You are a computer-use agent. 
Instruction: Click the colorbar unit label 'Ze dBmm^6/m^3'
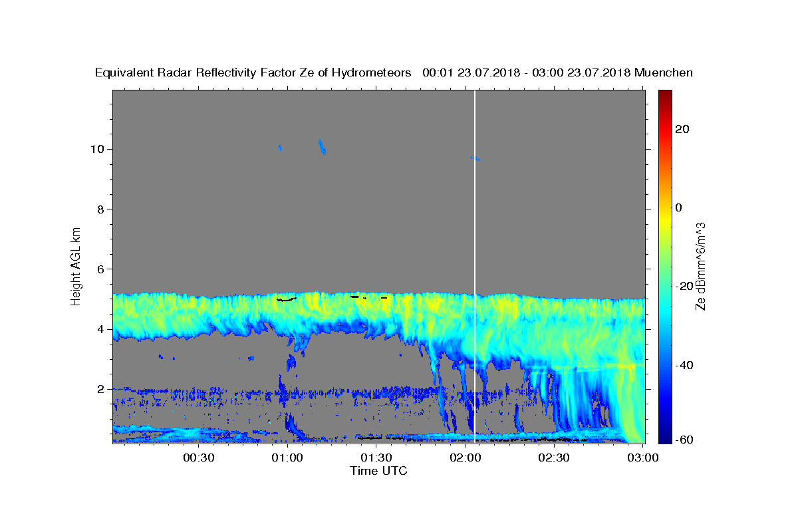coord(700,265)
